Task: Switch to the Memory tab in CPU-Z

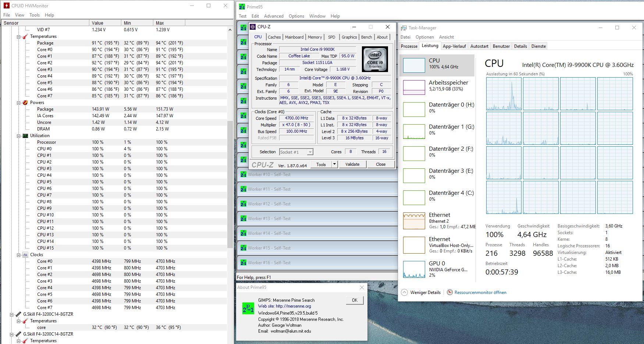Action: [315, 37]
